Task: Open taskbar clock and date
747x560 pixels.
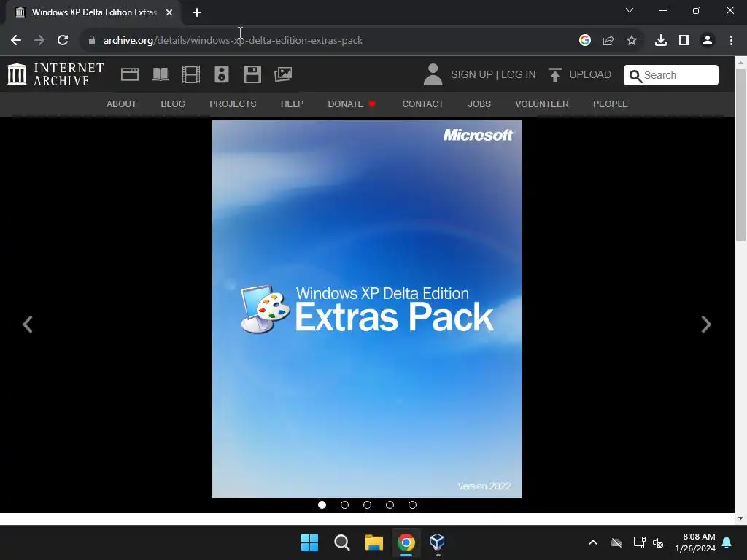Action: [695, 542]
